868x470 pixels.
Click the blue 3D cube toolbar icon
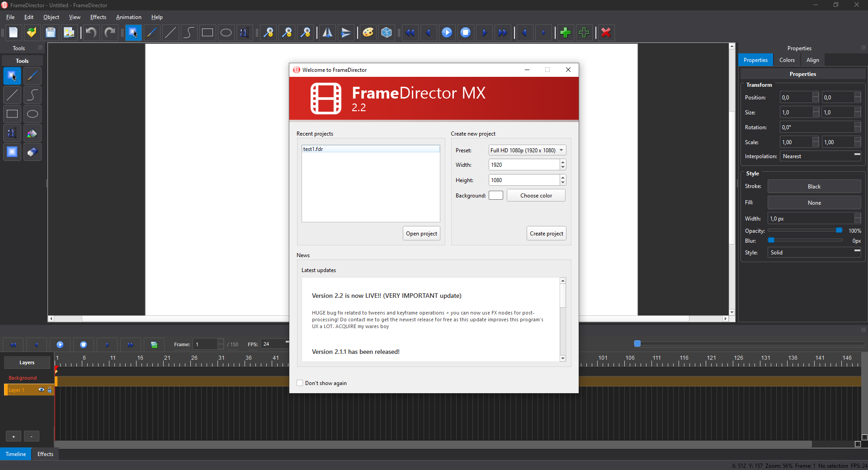387,33
